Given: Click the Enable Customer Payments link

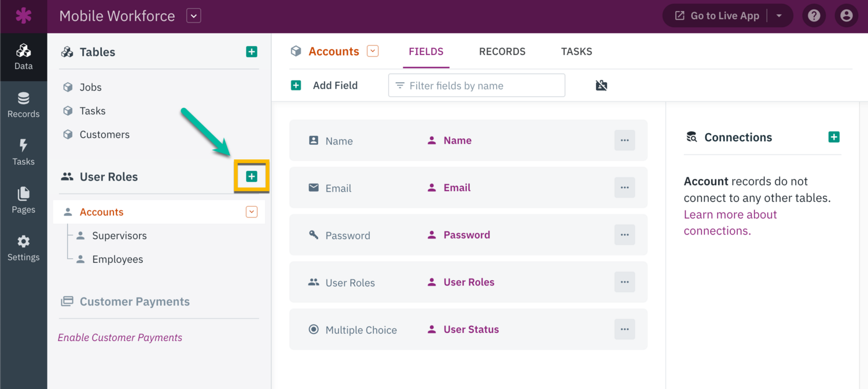Looking at the screenshot, I should click(x=120, y=337).
